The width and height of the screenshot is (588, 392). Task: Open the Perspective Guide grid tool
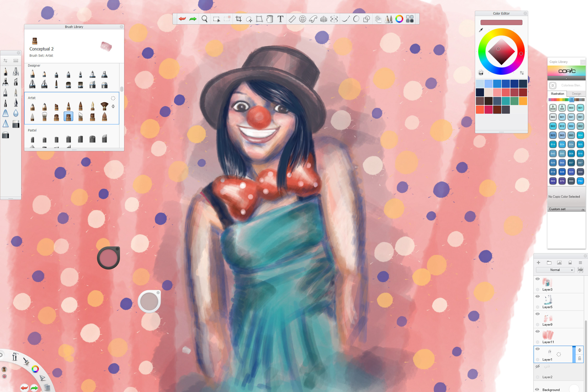[x=324, y=19]
